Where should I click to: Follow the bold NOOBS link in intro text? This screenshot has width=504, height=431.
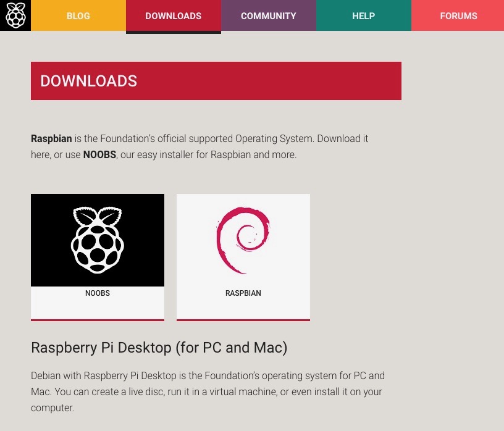(99, 154)
